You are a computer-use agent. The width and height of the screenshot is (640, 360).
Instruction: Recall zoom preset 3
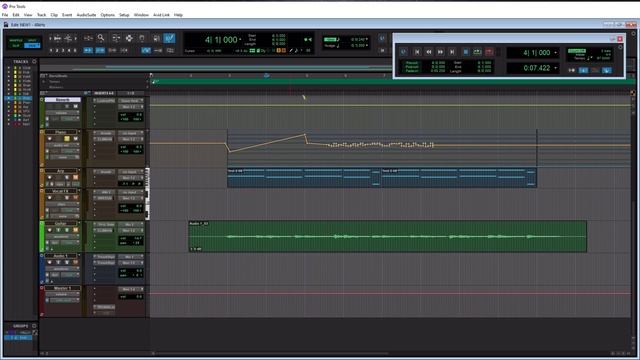(x=63, y=50)
